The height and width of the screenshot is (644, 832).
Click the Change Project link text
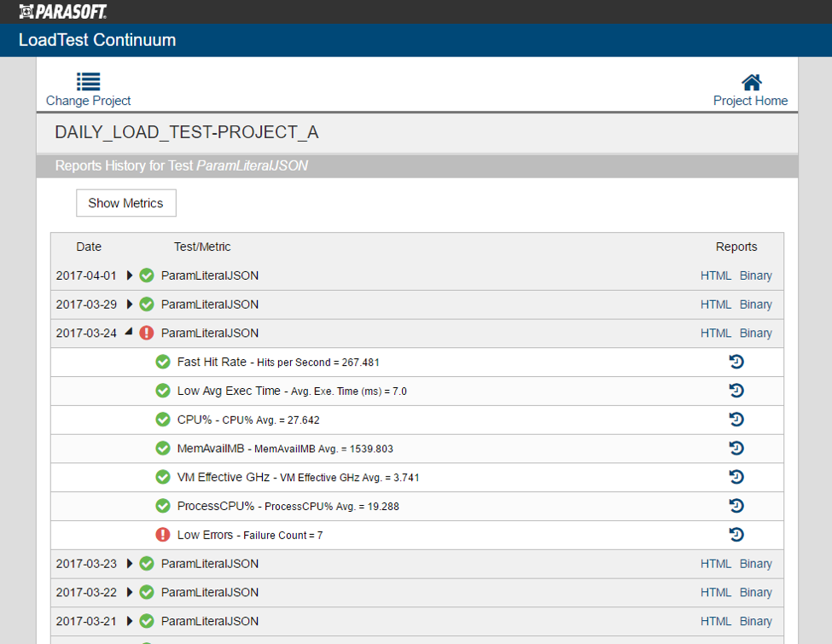88,101
